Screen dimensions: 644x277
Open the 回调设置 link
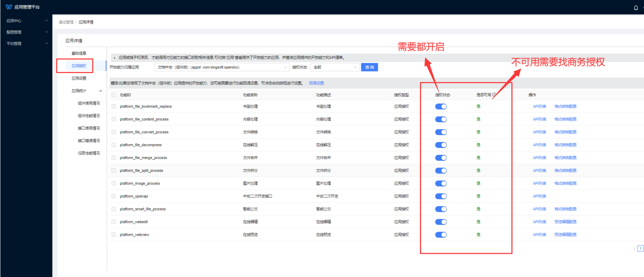coord(316,83)
